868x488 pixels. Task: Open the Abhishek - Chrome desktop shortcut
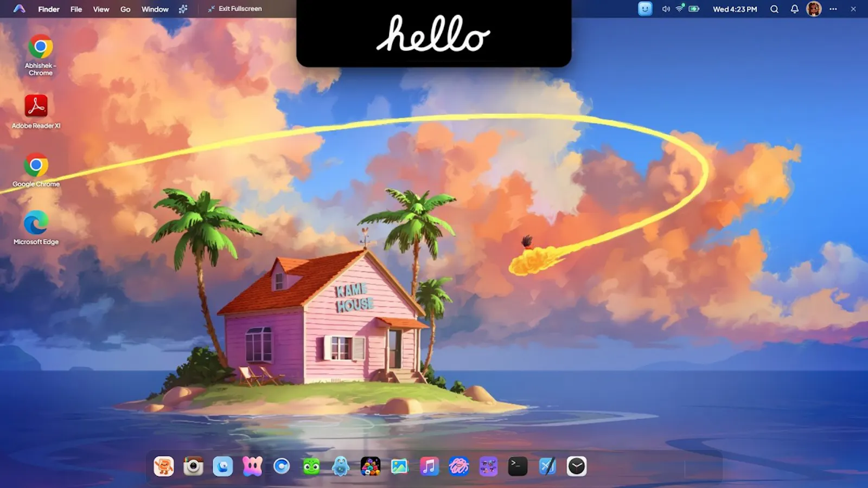[x=41, y=55]
